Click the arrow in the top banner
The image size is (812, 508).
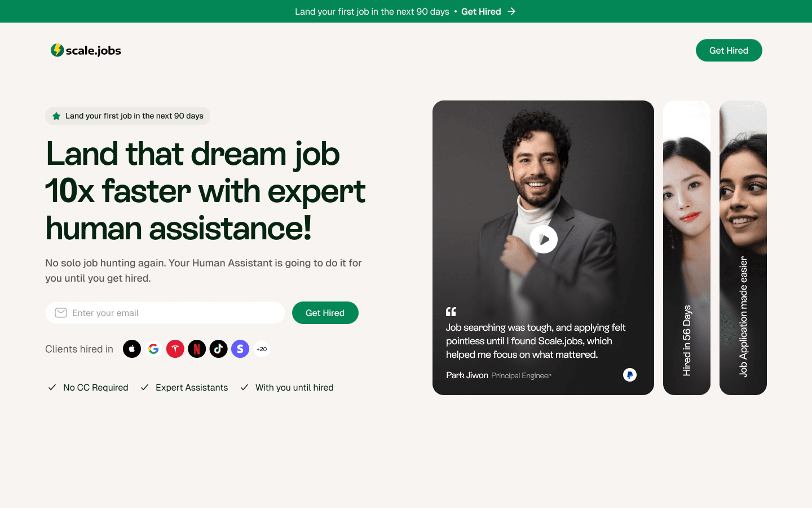(x=511, y=11)
